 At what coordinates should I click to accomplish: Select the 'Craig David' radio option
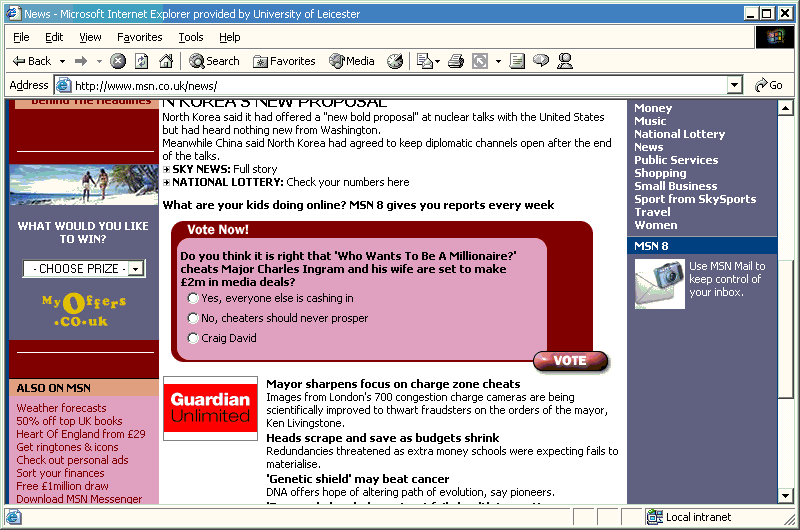click(193, 338)
